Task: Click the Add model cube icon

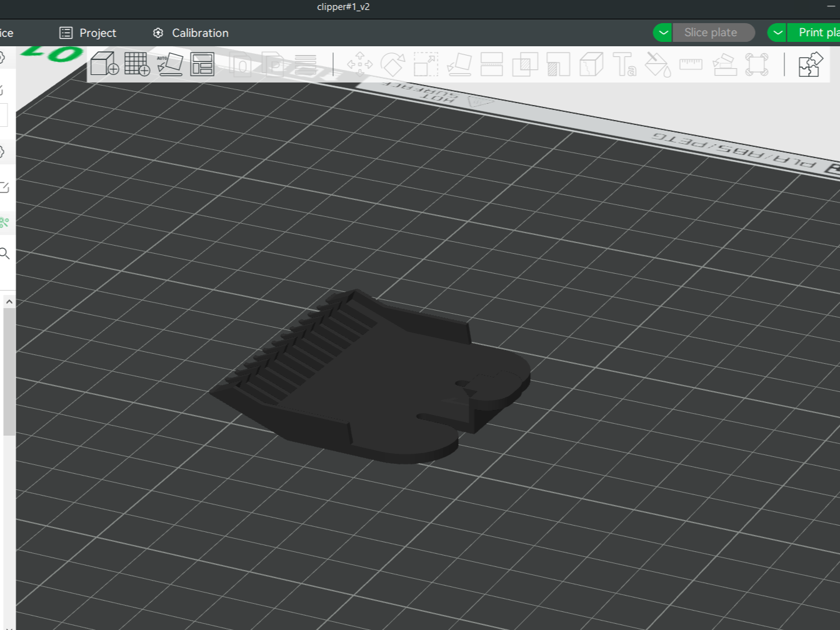Action: (x=104, y=64)
